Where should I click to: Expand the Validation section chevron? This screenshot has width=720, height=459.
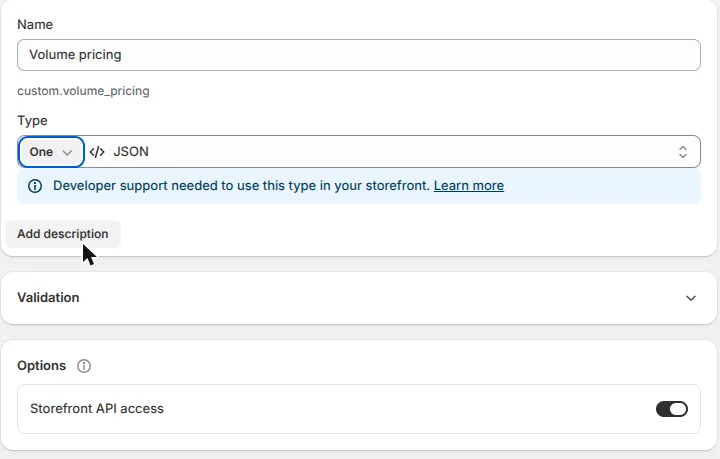point(691,298)
